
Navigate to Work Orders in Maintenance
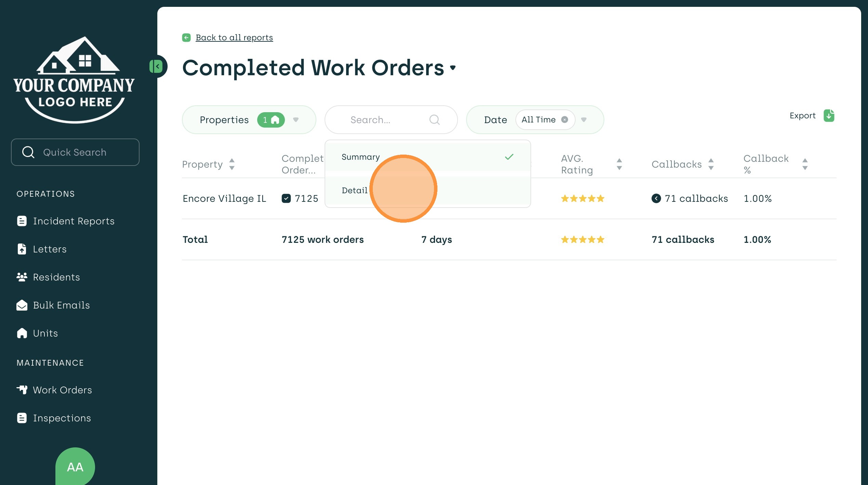tap(62, 390)
